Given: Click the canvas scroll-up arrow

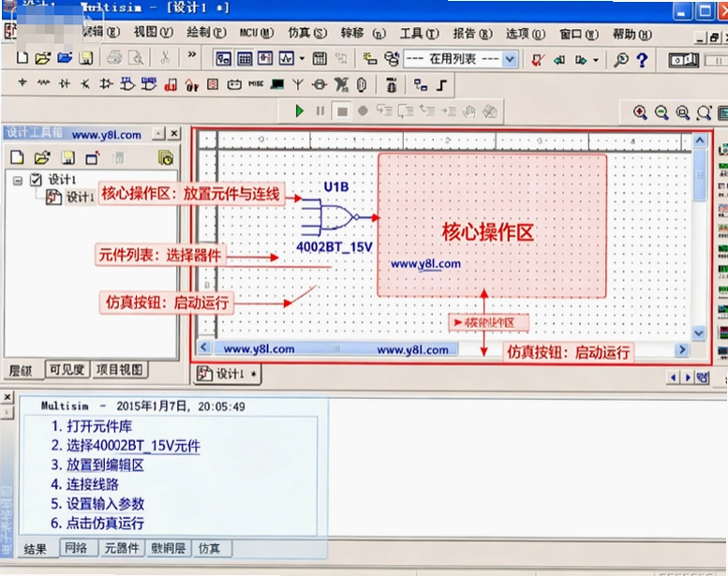Looking at the screenshot, I should click(700, 140).
